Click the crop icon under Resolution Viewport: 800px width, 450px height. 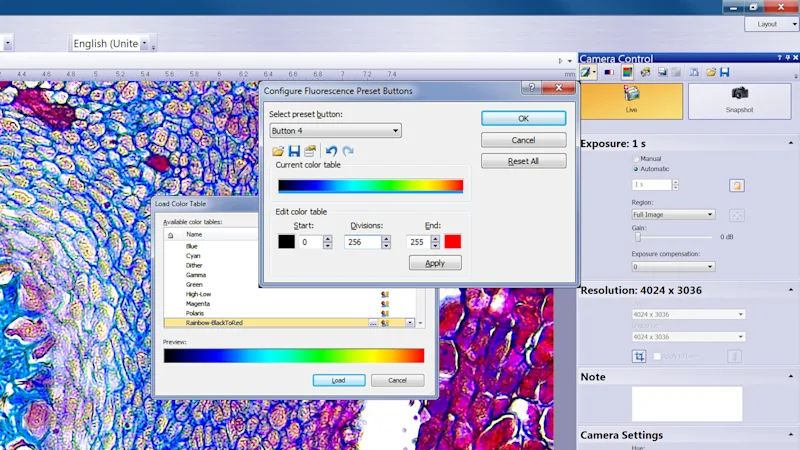coord(639,356)
